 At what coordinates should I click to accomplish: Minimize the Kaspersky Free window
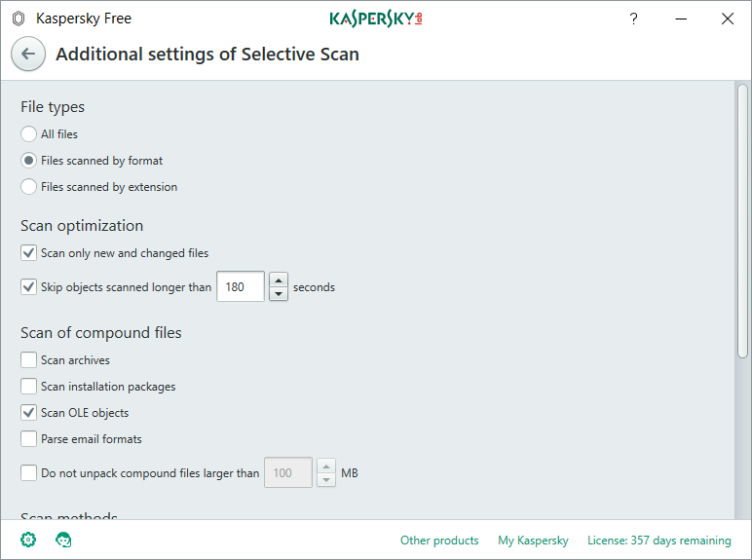tap(681, 19)
